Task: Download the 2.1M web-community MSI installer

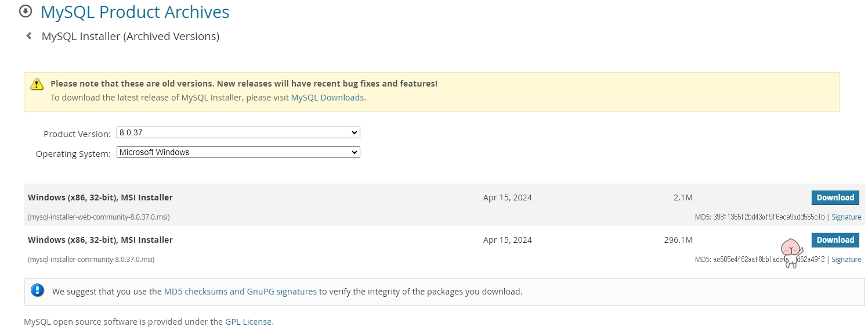Action: (x=835, y=197)
